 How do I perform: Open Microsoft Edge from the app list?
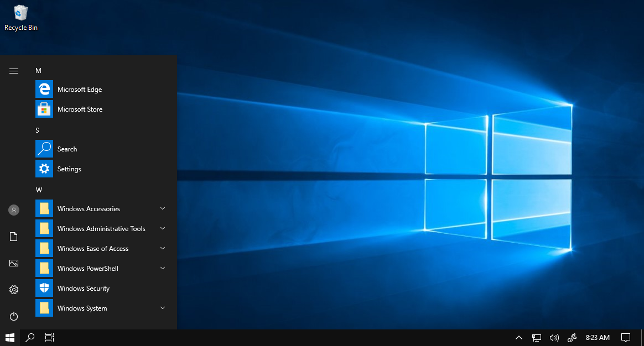(x=101, y=90)
